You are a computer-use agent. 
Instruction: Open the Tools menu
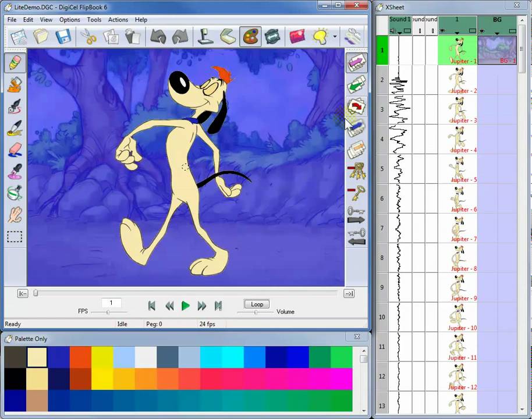[x=94, y=20]
